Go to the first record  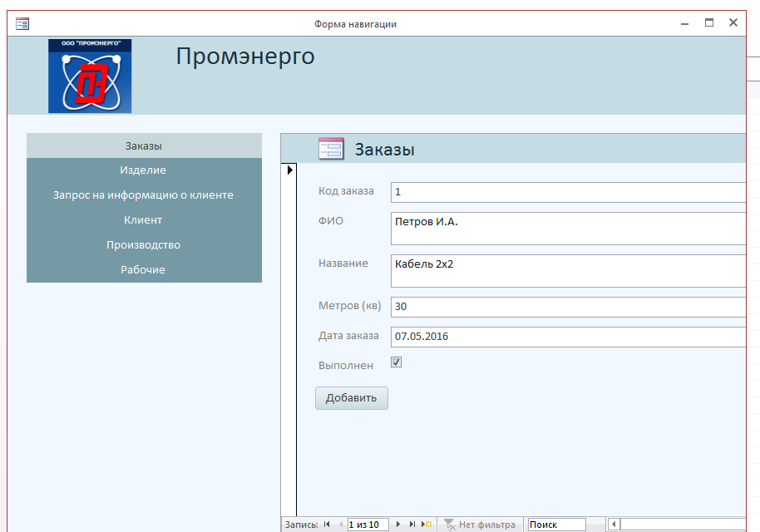327,525
